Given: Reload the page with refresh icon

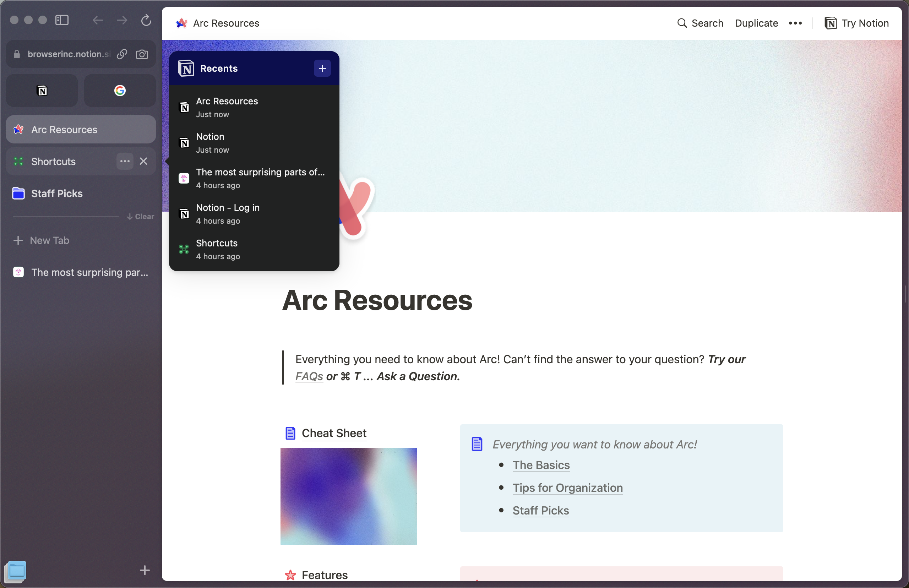Looking at the screenshot, I should [146, 20].
